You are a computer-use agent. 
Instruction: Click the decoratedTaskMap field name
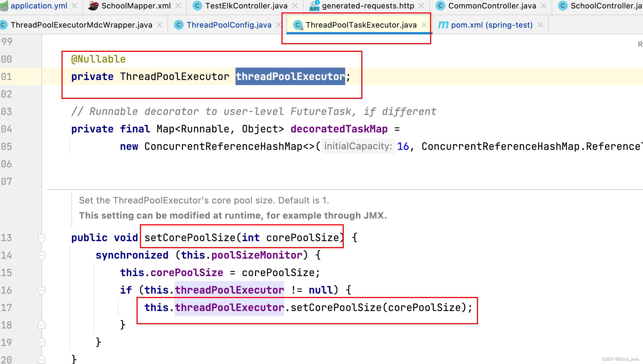click(339, 129)
